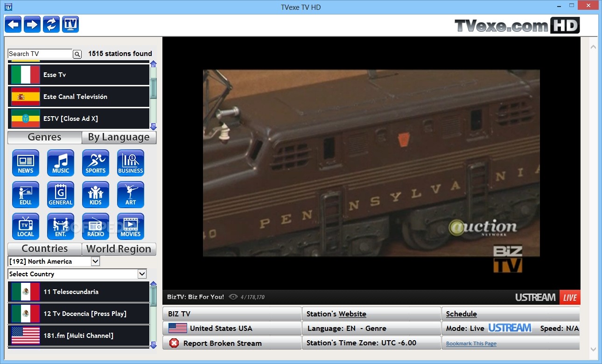Click Bookmark This Page link
This screenshot has height=364, width=602.
(x=471, y=343)
